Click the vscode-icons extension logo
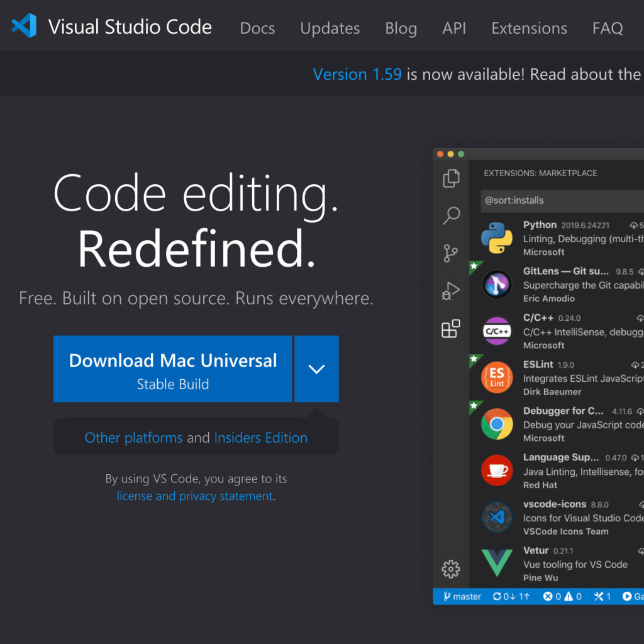 tap(497, 517)
